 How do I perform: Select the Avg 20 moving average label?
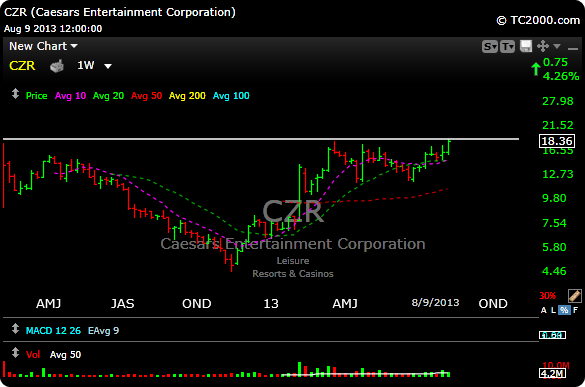tap(109, 96)
